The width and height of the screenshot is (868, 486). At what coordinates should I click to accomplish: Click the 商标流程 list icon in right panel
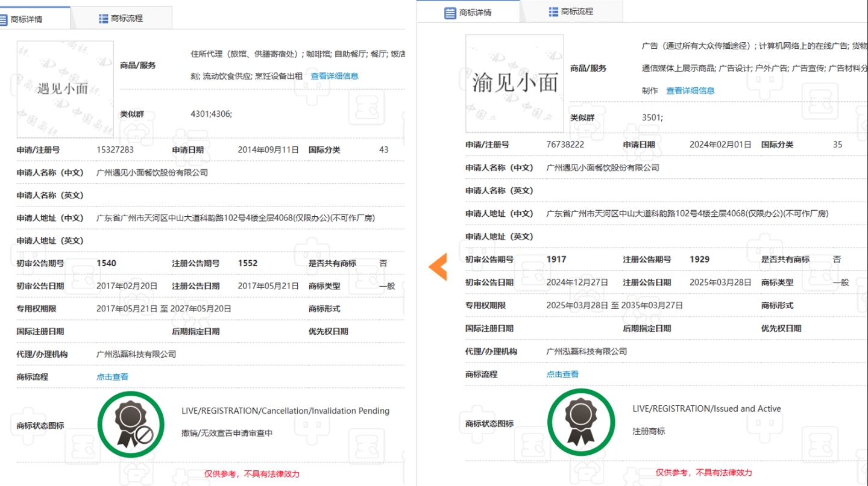[x=553, y=11]
